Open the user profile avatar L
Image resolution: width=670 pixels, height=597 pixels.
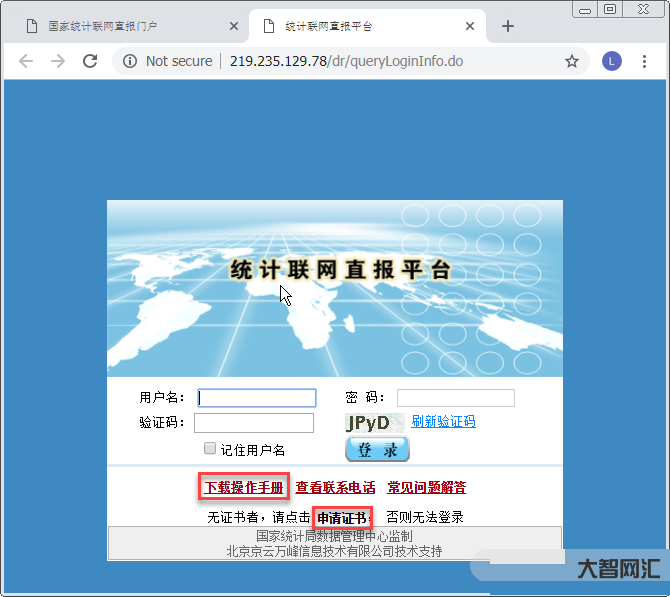click(x=612, y=61)
